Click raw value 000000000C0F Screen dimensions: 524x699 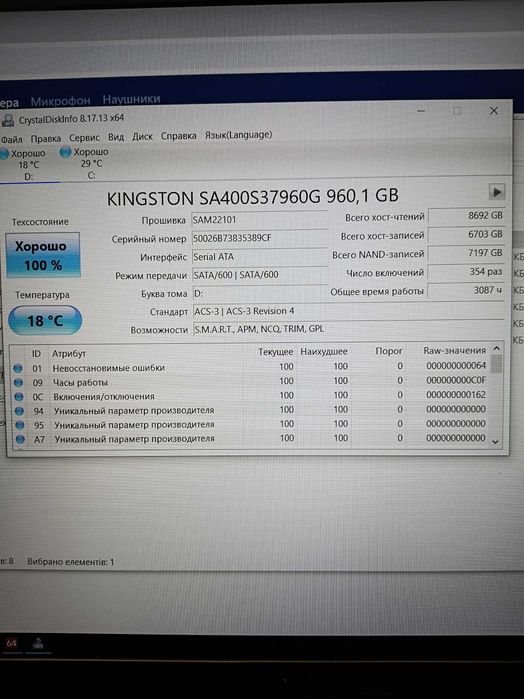456,380
